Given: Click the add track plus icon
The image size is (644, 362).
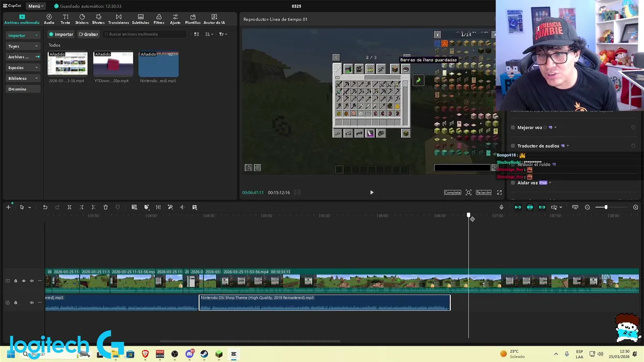Looking at the screenshot, I should coord(8,207).
